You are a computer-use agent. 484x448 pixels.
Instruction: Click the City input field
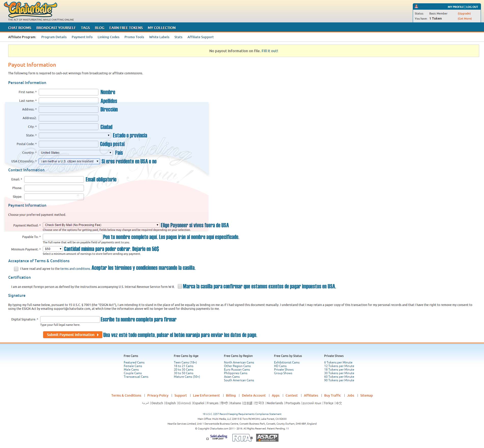[x=68, y=127]
